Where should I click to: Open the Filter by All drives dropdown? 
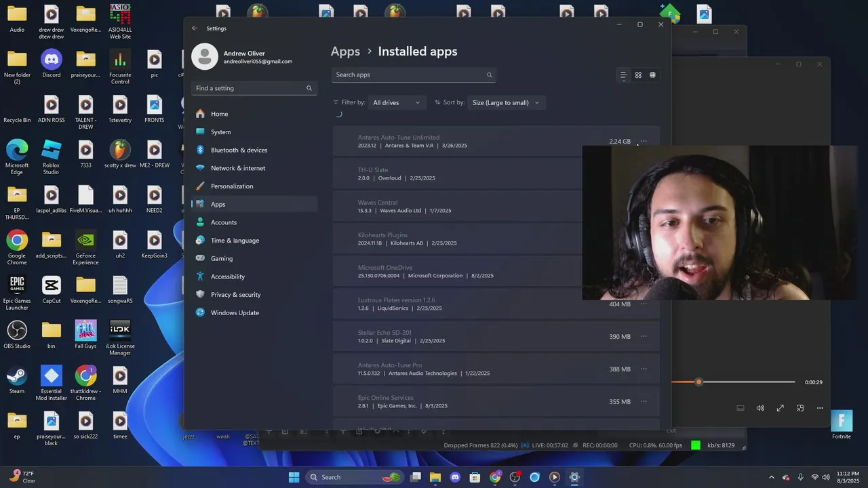click(x=396, y=102)
